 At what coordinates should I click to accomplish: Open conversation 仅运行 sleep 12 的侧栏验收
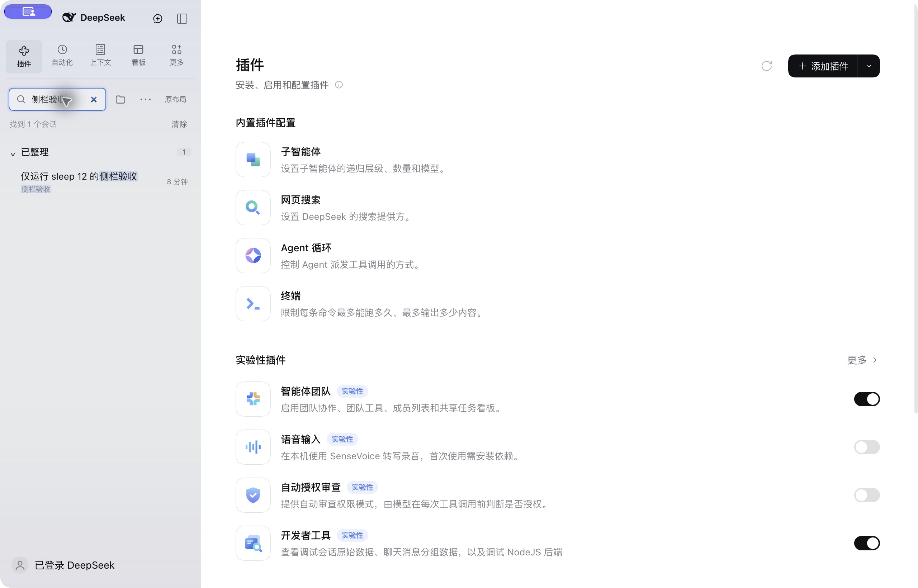pos(100,181)
